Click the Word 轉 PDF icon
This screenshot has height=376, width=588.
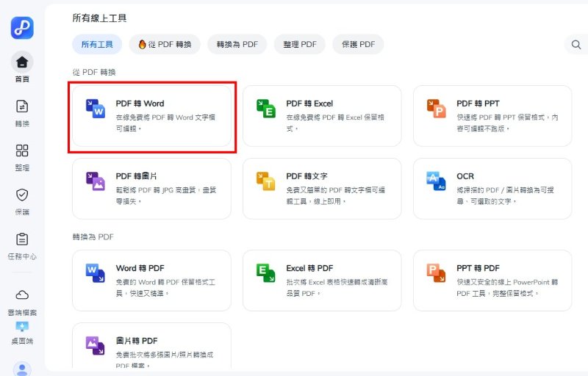96,273
